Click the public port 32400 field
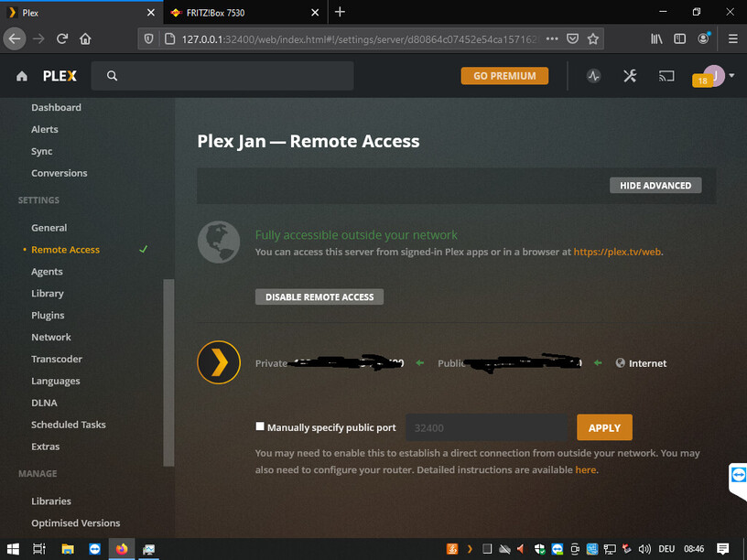Viewport: 747px width, 560px height. pos(486,427)
